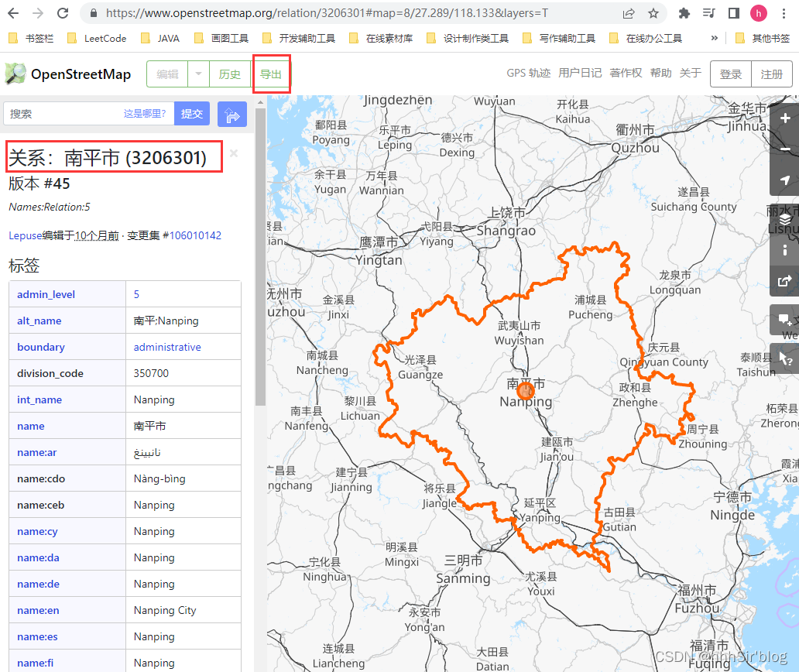
Task: Click the sidebar vertical scrollbar
Action: 260,258
